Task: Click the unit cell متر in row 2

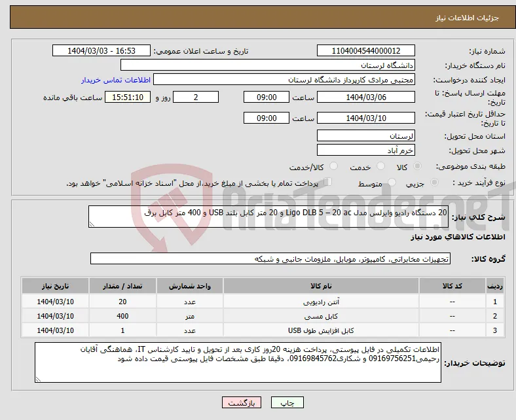Action: [190, 316]
